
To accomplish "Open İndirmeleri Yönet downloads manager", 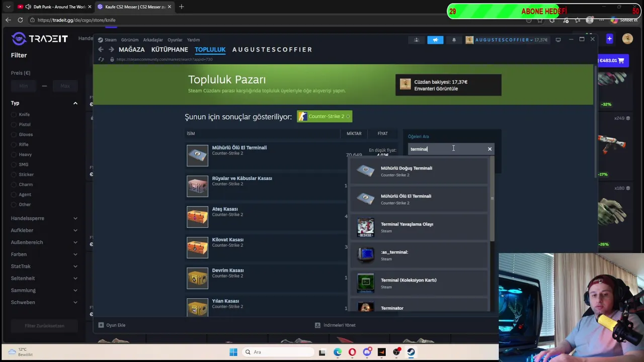I will click(335, 325).
